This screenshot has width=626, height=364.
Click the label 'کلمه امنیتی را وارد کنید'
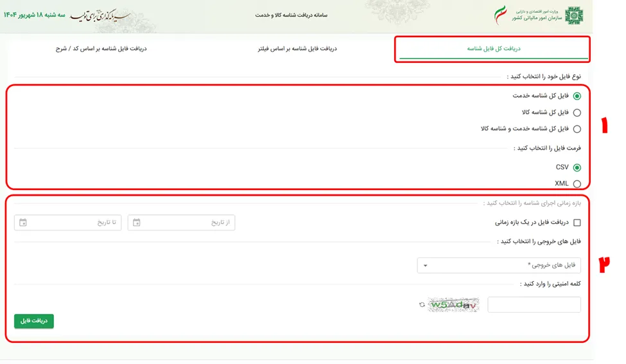pyautogui.click(x=550, y=284)
